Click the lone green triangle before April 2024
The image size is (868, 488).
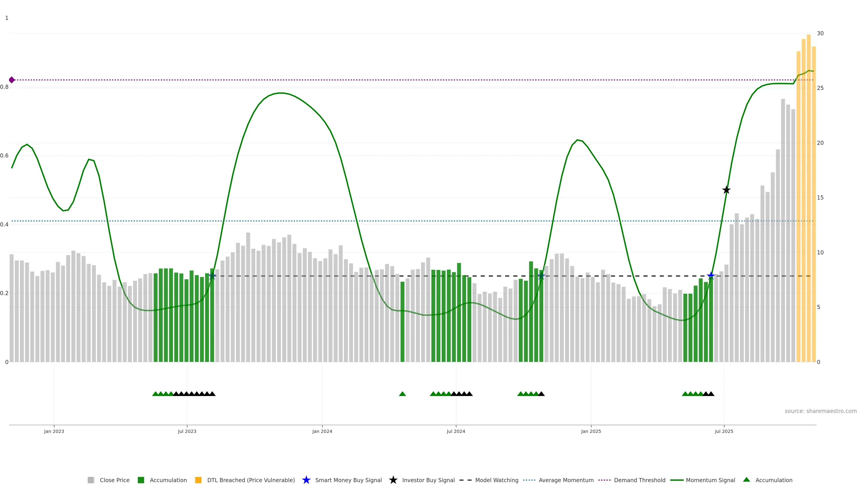pyautogui.click(x=402, y=394)
